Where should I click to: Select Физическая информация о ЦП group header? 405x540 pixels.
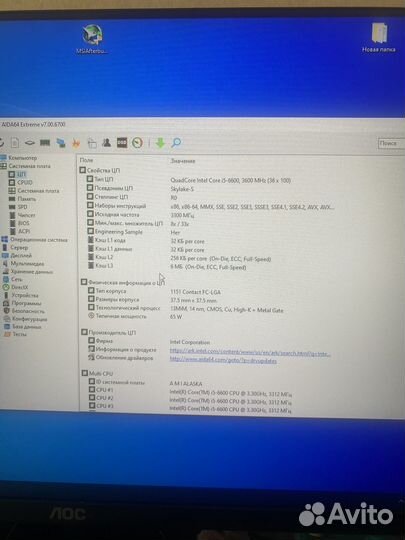[x=123, y=282]
